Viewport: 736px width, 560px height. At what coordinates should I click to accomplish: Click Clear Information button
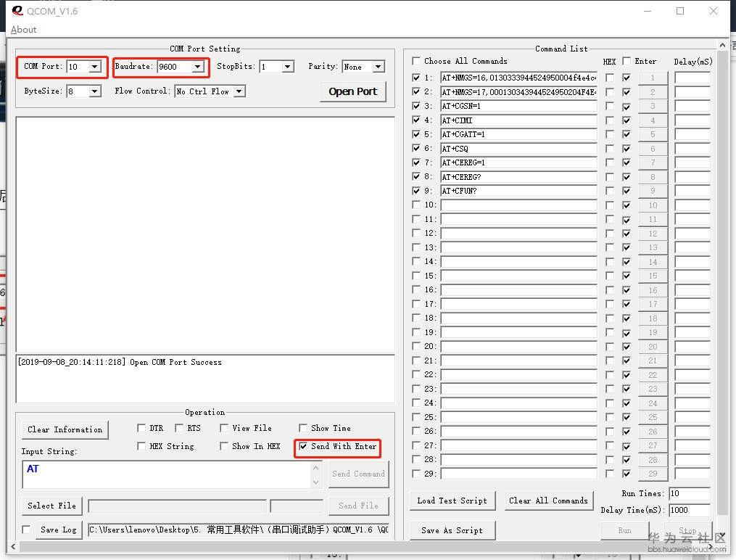click(65, 429)
